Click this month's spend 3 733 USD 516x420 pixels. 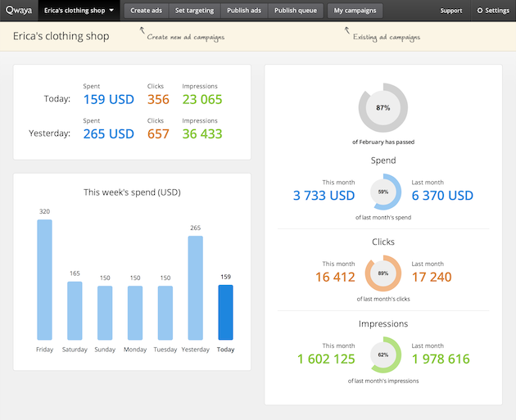pyautogui.click(x=324, y=196)
